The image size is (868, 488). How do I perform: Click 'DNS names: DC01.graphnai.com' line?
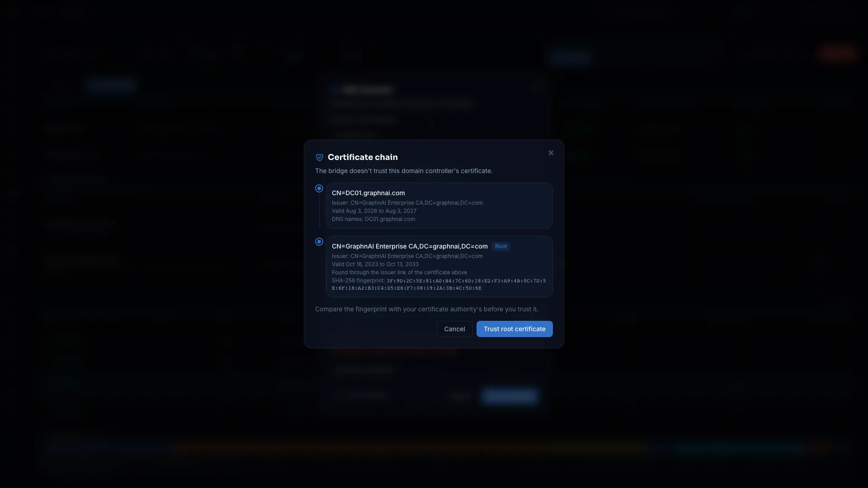tap(373, 219)
